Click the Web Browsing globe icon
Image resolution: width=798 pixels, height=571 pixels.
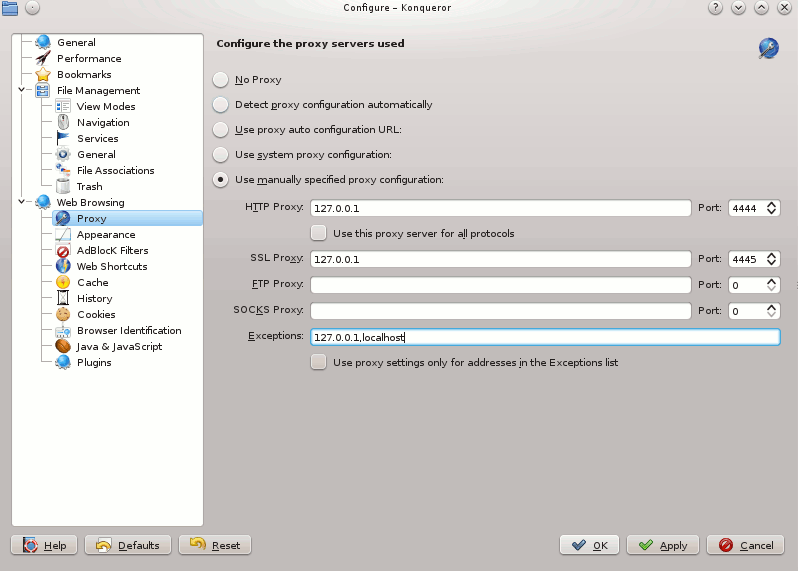[x=43, y=202]
